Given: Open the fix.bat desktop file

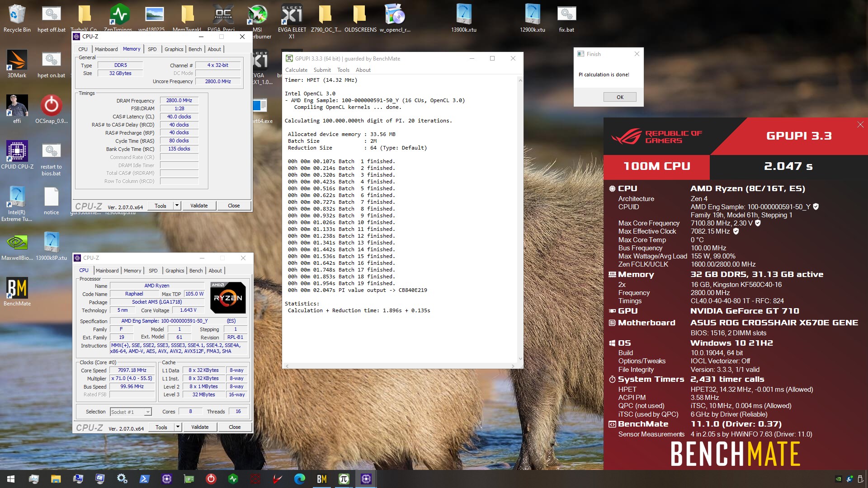Looking at the screenshot, I should click(566, 18).
